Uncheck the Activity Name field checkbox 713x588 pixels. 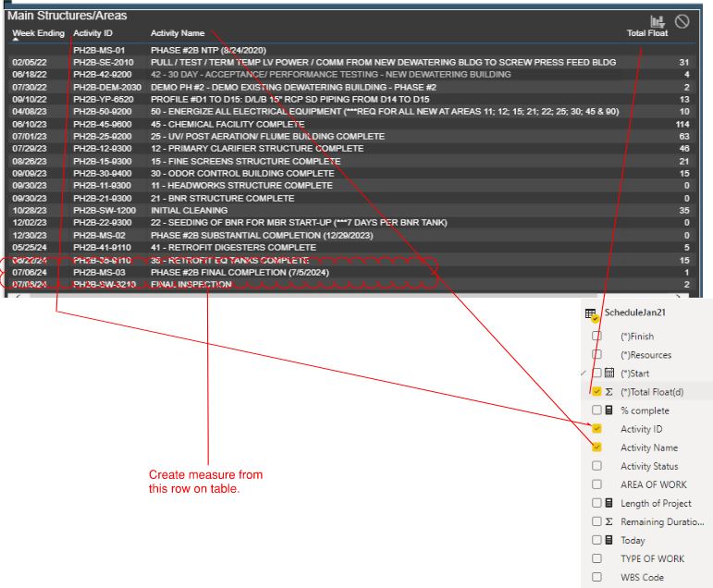596,447
